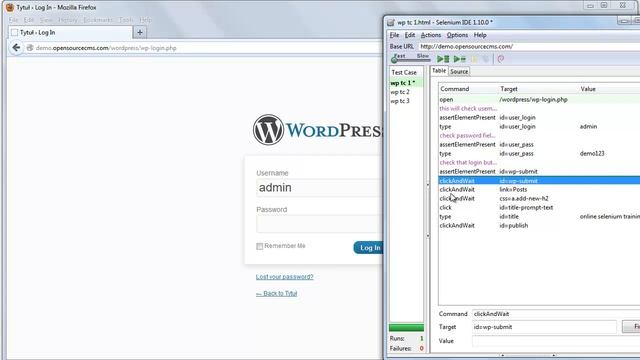Open Firefox Bookmarks menu
The width and height of the screenshot is (640, 360).
point(98,20)
